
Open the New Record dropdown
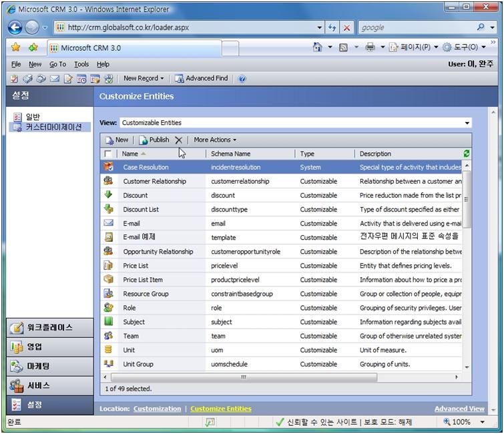pos(144,78)
